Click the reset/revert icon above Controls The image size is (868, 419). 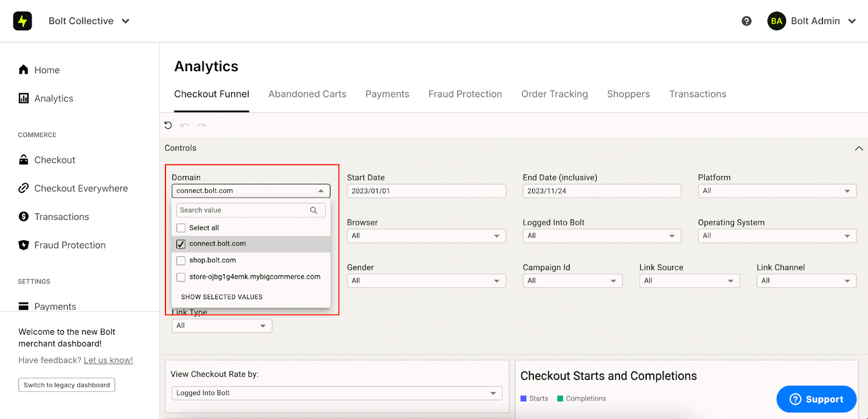pos(168,125)
